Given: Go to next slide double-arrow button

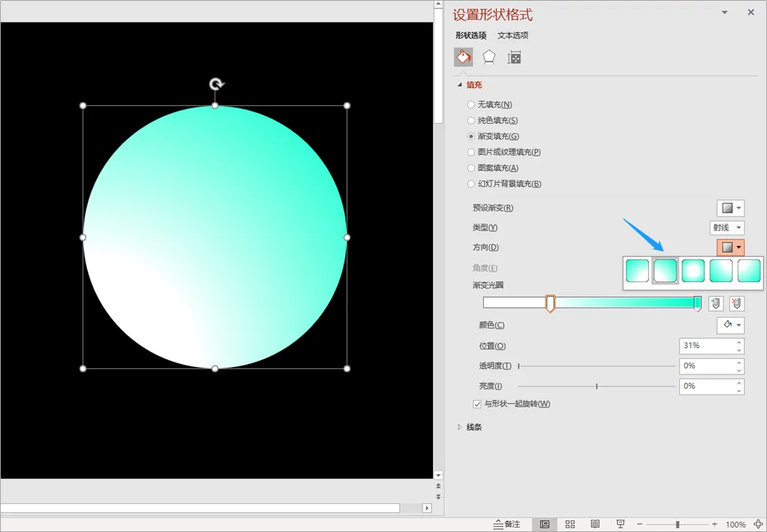Looking at the screenshot, I should coord(438,497).
